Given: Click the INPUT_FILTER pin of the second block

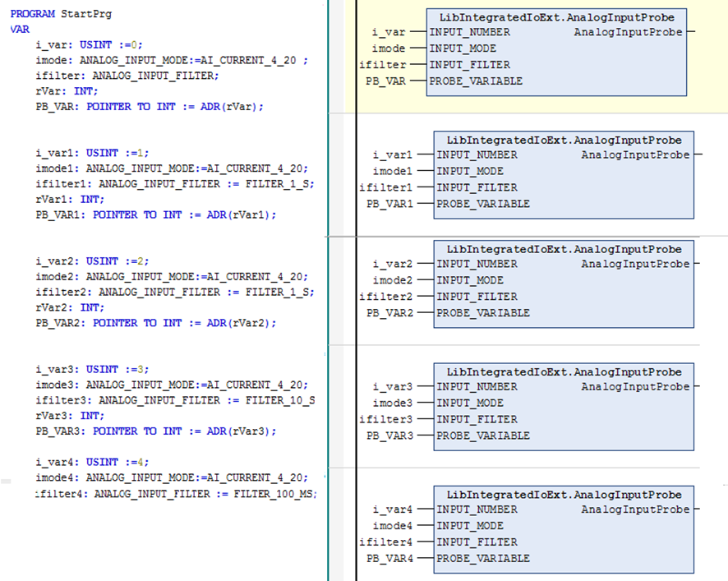Looking at the screenshot, I should 477,187.
